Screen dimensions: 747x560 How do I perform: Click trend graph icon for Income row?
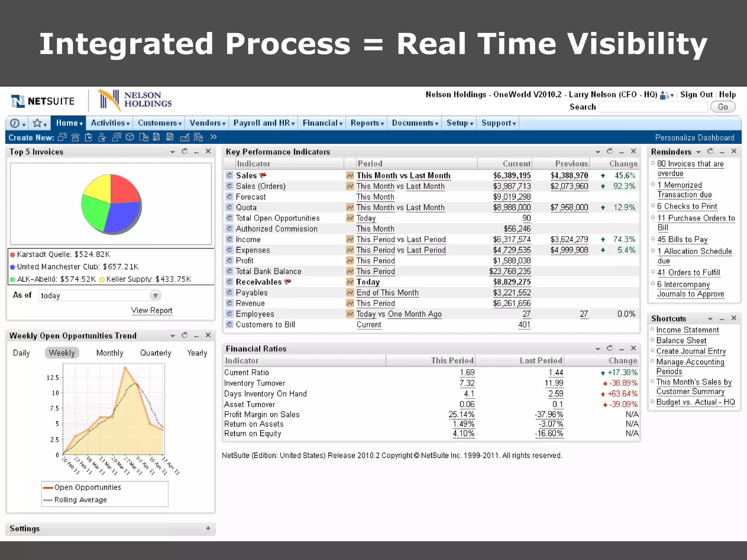click(x=350, y=239)
